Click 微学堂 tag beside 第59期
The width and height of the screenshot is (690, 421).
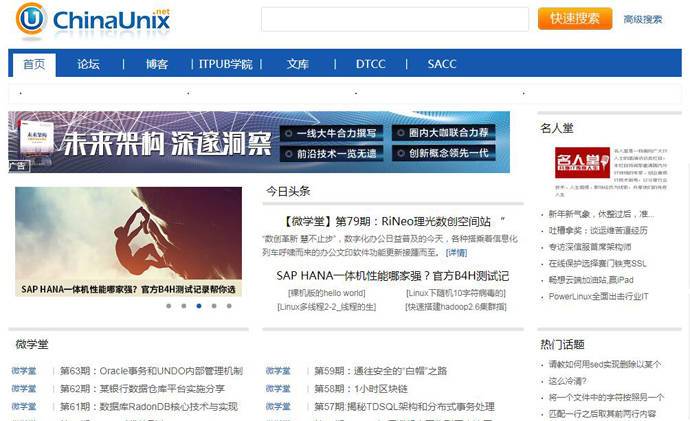tap(278, 371)
